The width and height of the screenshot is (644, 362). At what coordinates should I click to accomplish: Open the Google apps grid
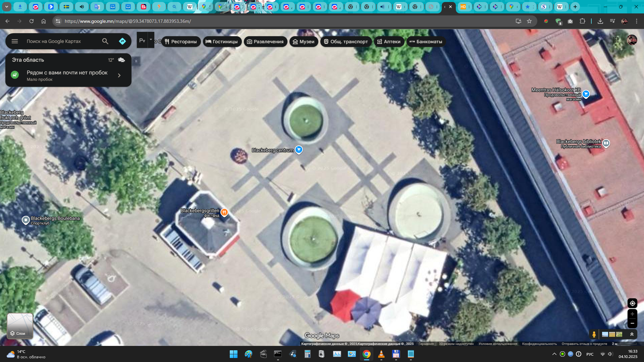click(x=616, y=40)
